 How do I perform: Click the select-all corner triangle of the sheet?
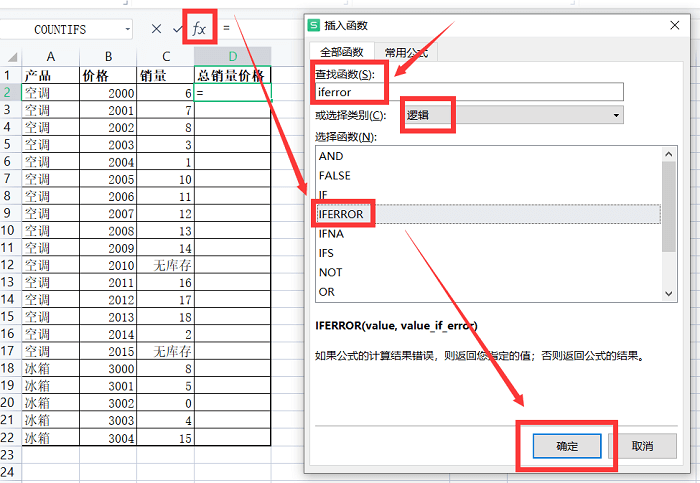pos(12,57)
